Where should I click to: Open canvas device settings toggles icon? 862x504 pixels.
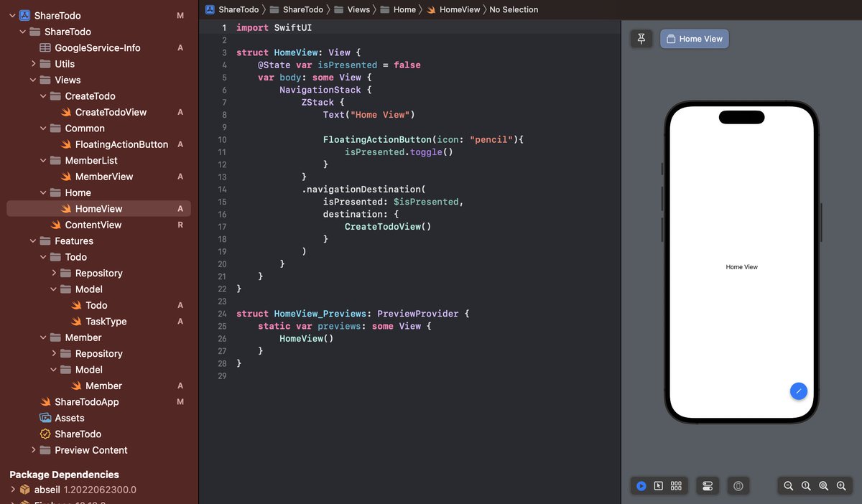point(708,486)
